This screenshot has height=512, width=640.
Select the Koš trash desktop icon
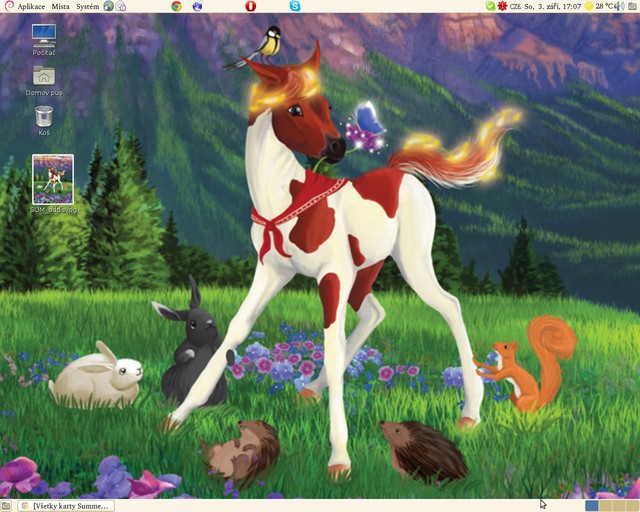(x=44, y=120)
